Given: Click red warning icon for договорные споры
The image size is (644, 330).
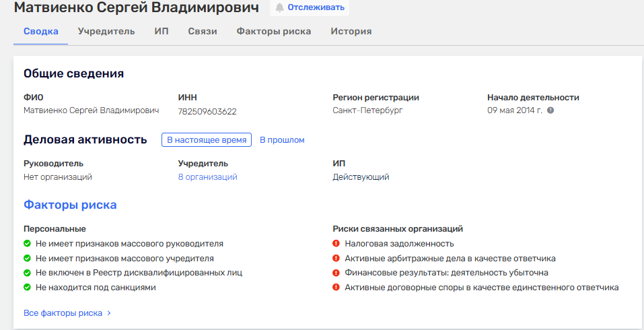Looking at the screenshot, I should coord(336,288).
